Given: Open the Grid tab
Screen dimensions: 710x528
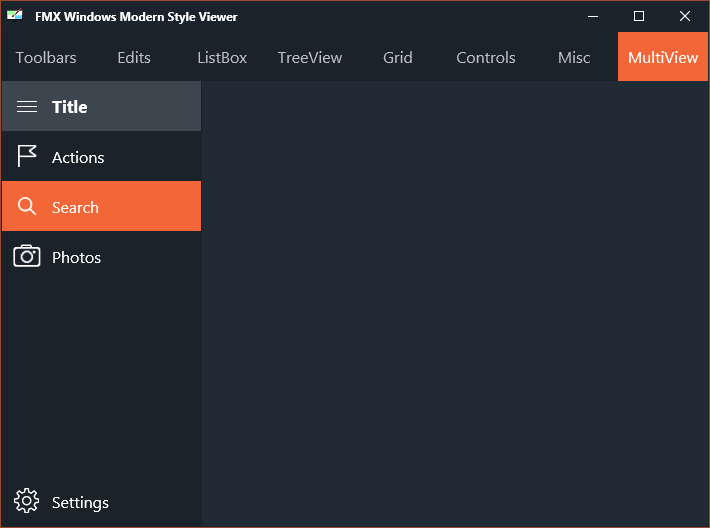Looking at the screenshot, I should [x=398, y=58].
